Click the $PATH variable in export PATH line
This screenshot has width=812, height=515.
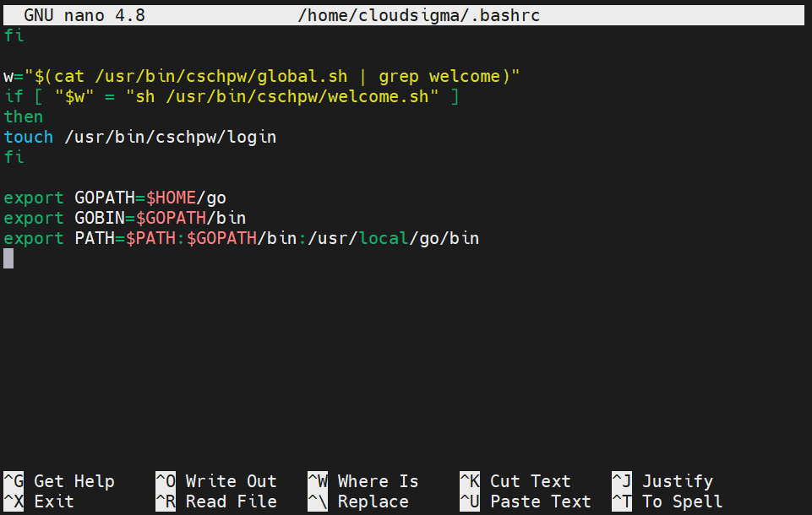pyautogui.click(x=150, y=238)
